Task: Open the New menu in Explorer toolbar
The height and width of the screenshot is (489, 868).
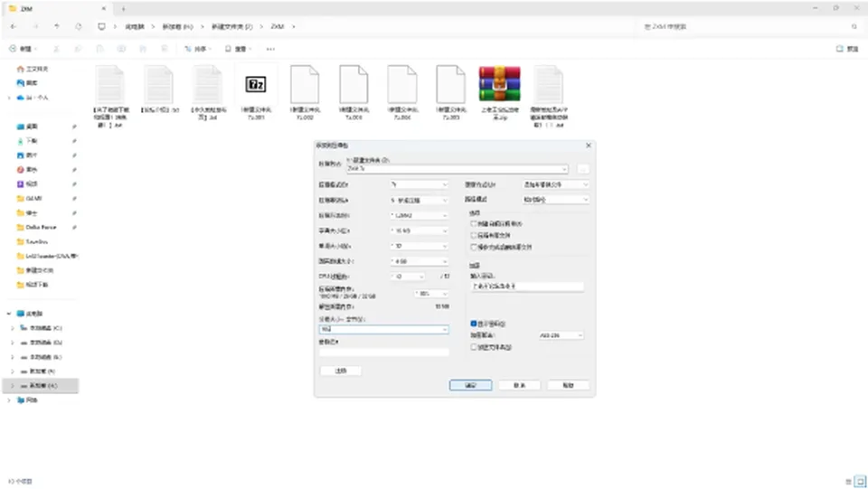Action: pyautogui.click(x=23, y=49)
